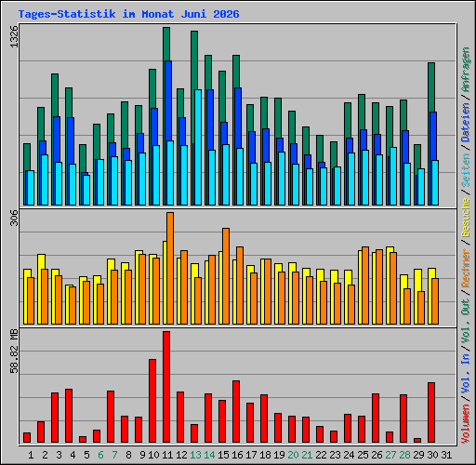This screenshot has width=476, height=465.
Task: Click the blue Dateien legend label
Action: pos(466,123)
